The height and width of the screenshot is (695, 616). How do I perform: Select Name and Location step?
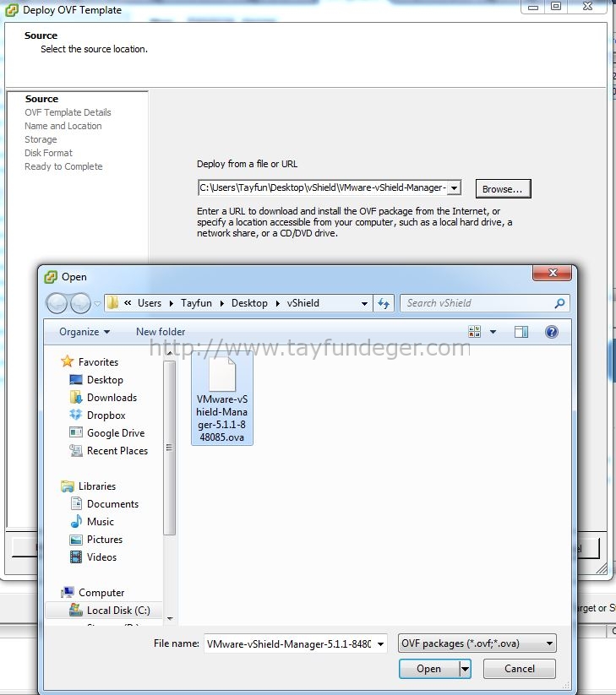pos(63,126)
